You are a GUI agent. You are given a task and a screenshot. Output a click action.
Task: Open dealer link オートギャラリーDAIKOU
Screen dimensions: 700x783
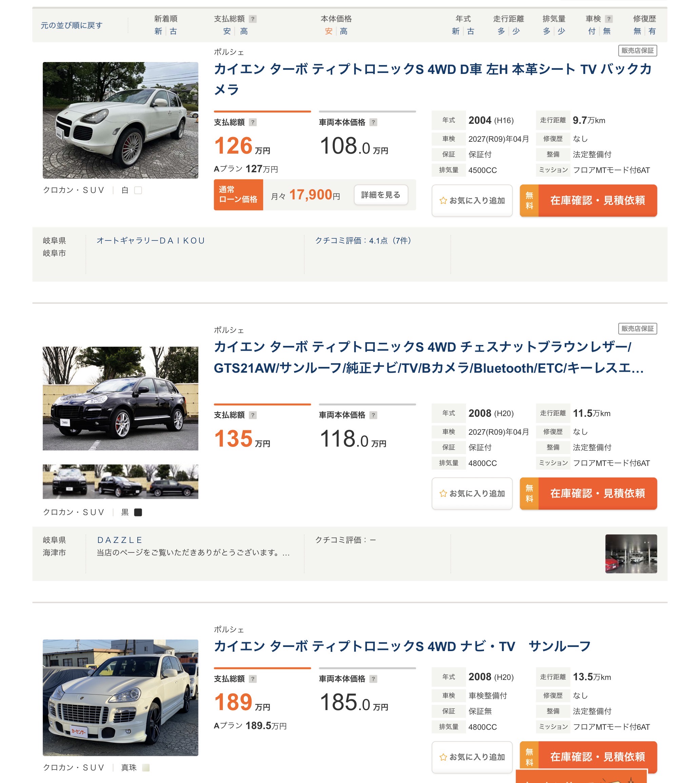tap(150, 241)
